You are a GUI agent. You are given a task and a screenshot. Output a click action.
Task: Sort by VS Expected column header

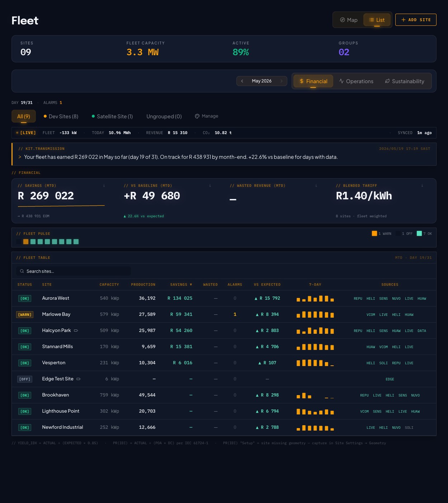267,285
